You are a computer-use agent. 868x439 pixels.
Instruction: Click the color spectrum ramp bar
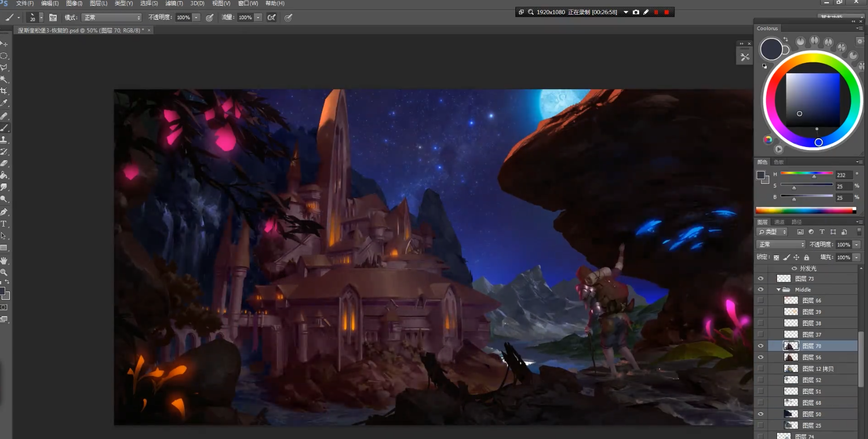[x=806, y=210]
